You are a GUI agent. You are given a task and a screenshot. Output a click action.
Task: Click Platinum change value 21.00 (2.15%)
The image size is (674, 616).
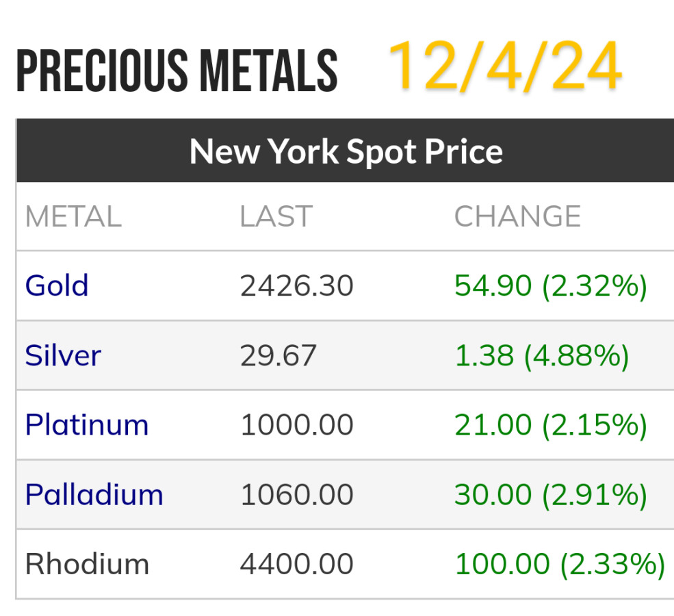(550, 425)
